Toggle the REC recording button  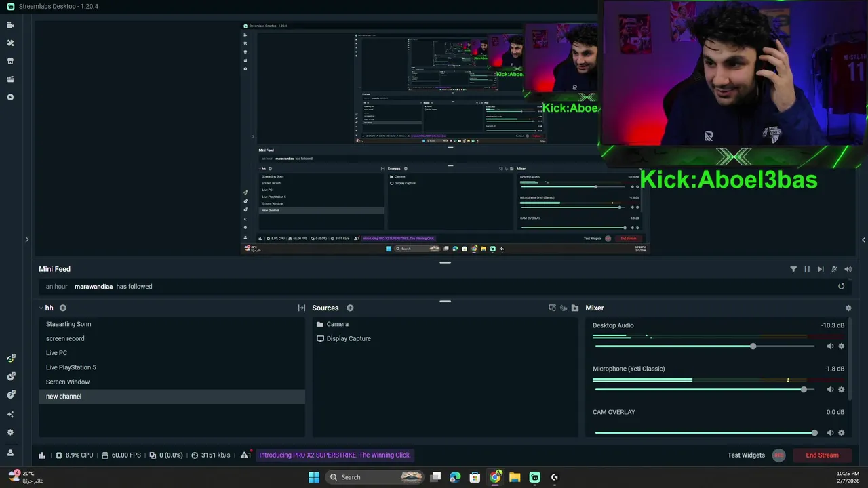[778, 455]
